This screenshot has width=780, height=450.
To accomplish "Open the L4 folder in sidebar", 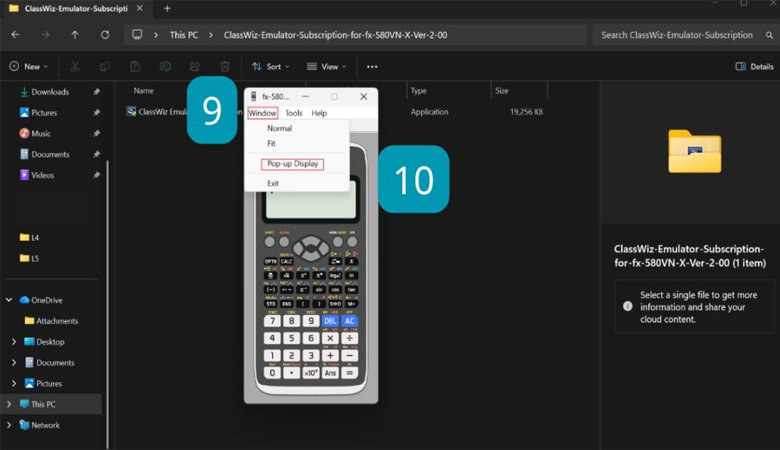I will coord(35,238).
